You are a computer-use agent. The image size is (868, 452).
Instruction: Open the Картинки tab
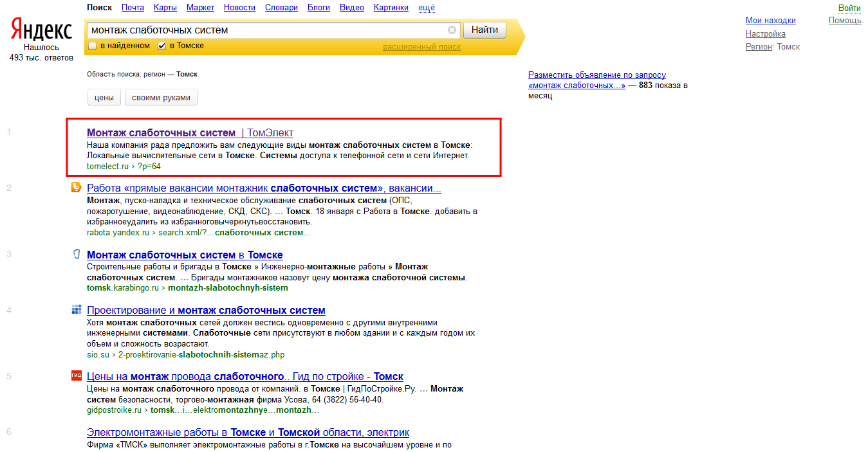click(391, 8)
